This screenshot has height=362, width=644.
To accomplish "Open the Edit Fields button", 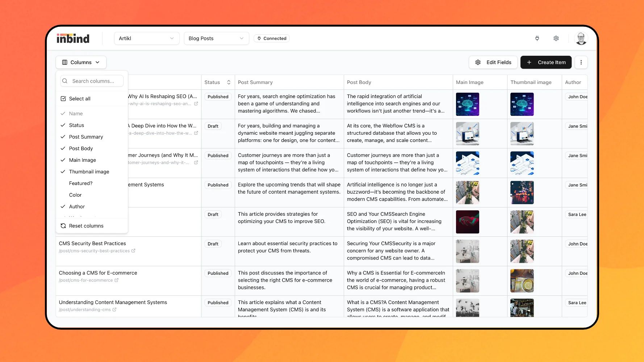I will [x=493, y=62].
